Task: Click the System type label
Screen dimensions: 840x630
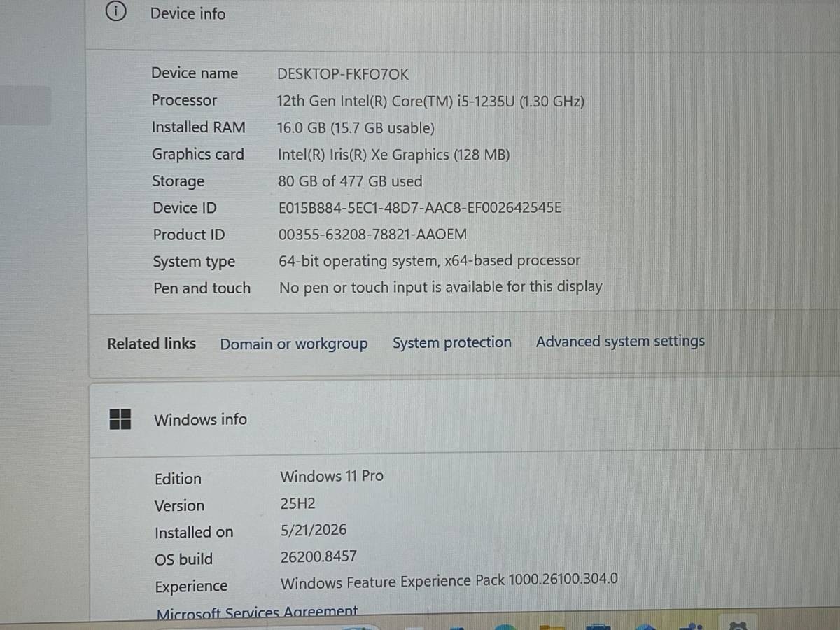Action: [x=194, y=262]
